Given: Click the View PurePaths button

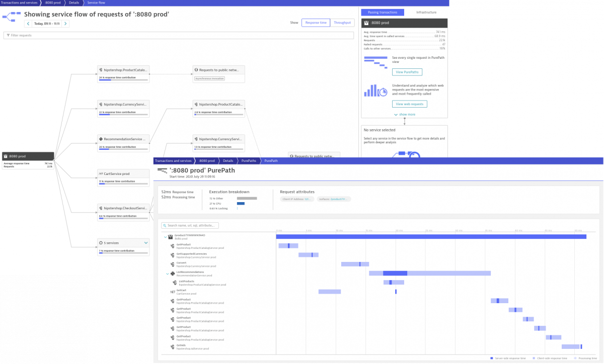Looking at the screenshot, I should pyautogui.click(x=407, y=72).
